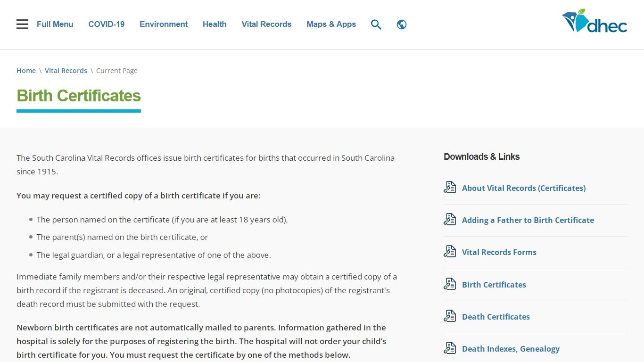This screenshot has height=362, width=644.
Task: Click document icon beside About Vital Records
Action: coord(450,188)
